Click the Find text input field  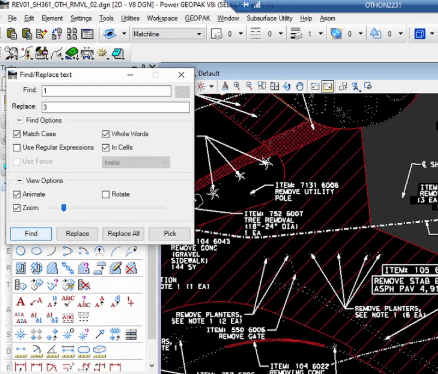point(107,91)
